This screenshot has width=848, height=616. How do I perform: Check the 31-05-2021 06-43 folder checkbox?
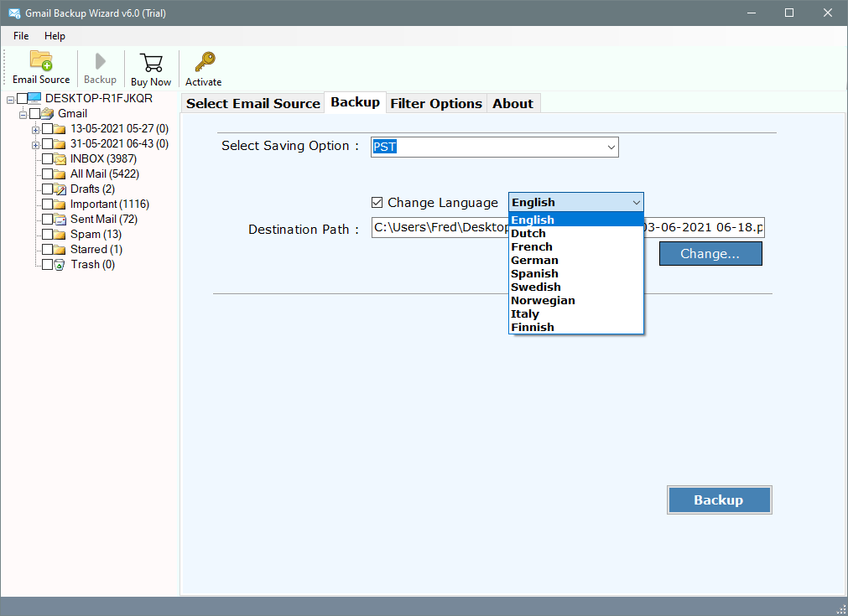[48, 144]
